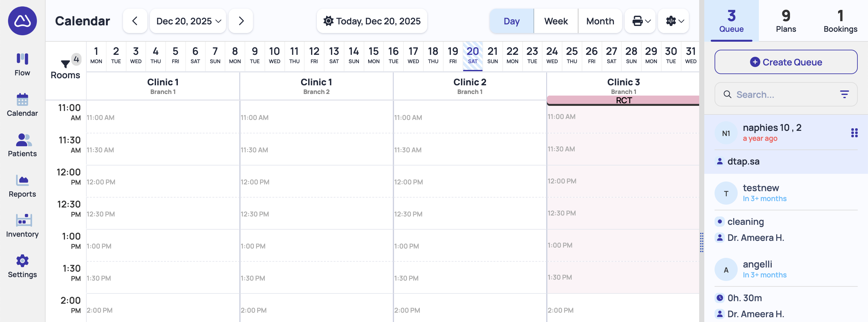Click the queue Search input field

pos(782,95)
